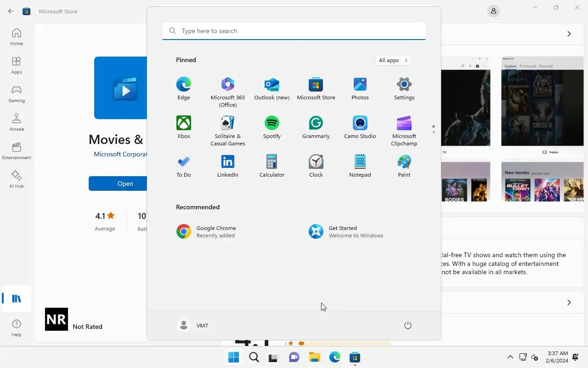
Task: Open Outlook (new) in Start menu
Action: click(272, 88)
